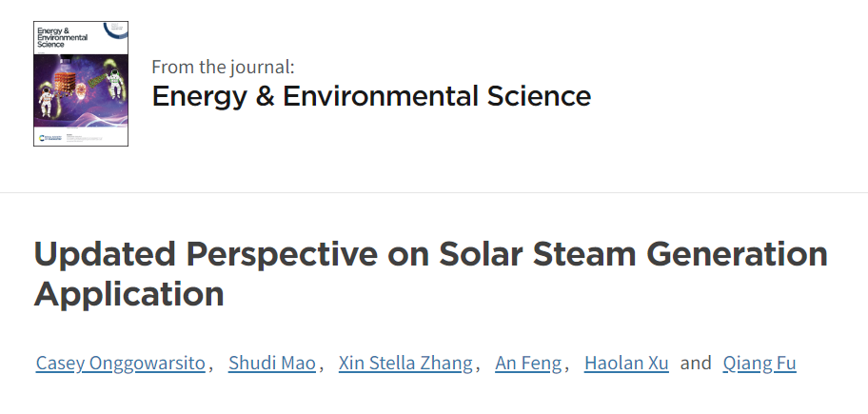Open the Energy & Environmental Science cover thumbnail
The height and width of the screenshot is (414, 868).
point(81,84)
